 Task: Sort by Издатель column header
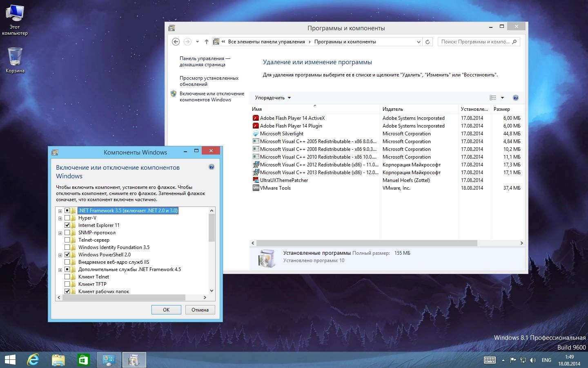pos(419,109)
